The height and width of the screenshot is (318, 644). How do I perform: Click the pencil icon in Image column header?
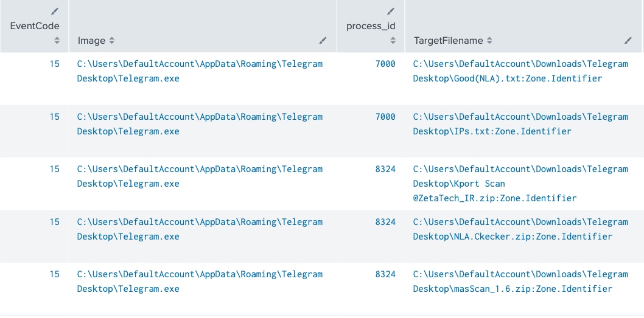coord(323,41)
